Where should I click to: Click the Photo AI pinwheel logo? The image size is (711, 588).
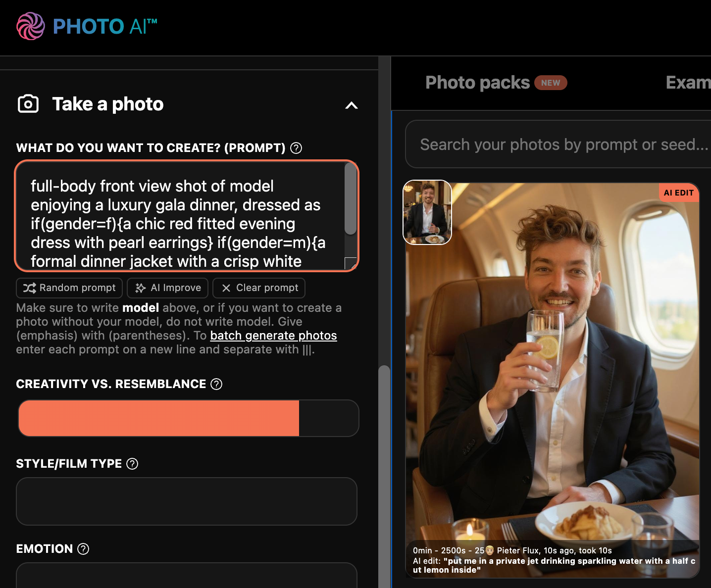31,26
